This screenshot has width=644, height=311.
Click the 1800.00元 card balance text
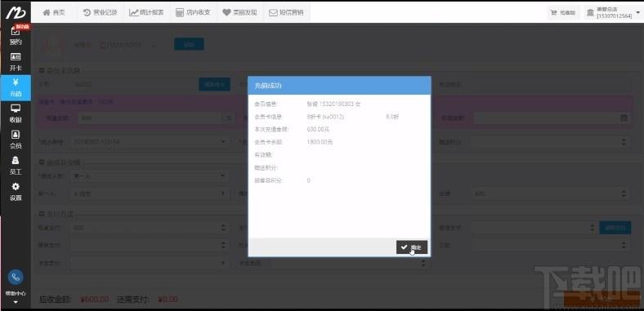(x=320, y=142)
